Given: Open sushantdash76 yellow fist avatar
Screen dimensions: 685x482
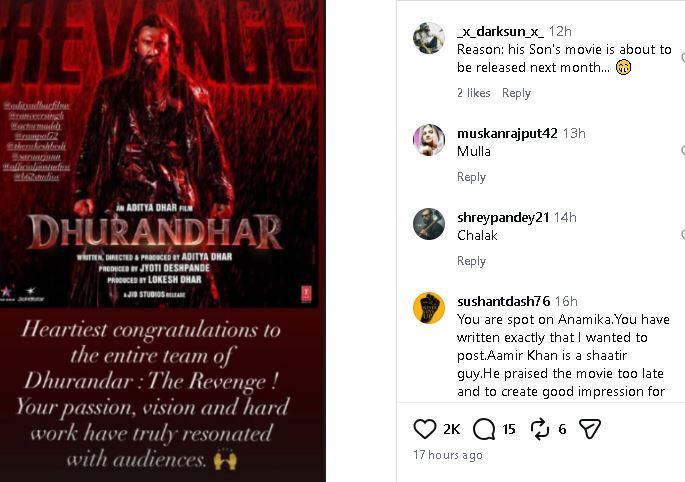Looking at the screenshot, I should [x=429, y=308].
